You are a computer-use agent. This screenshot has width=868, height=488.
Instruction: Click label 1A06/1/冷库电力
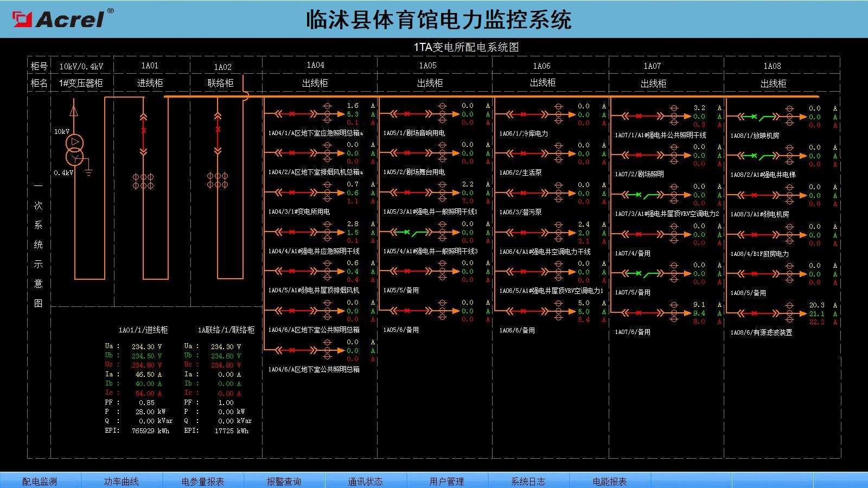pos(524,133)
